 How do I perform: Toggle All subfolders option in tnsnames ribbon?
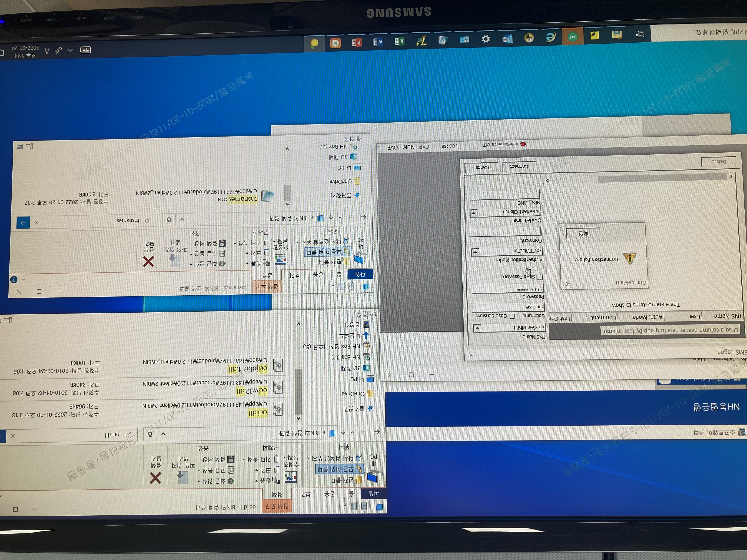click(328, 252)
